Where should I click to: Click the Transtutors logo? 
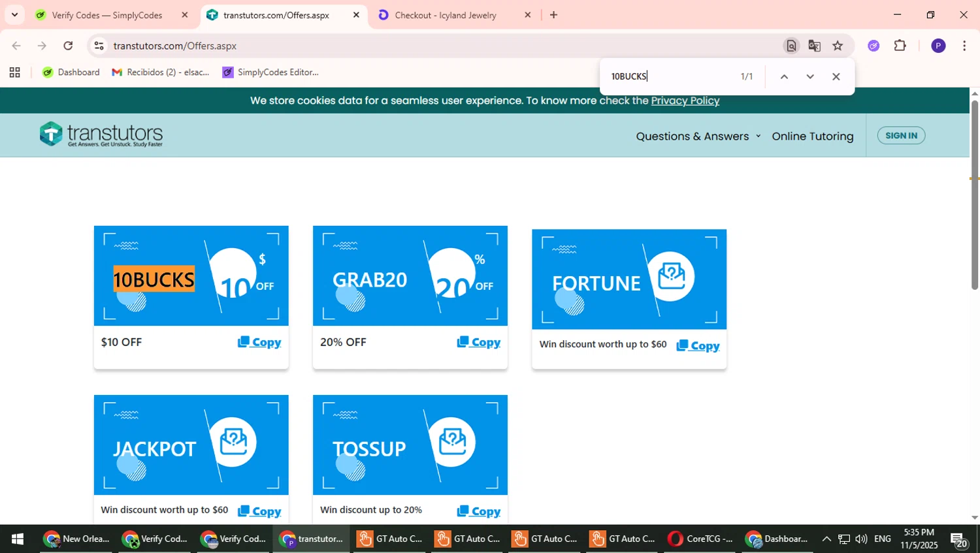[101, 134]
